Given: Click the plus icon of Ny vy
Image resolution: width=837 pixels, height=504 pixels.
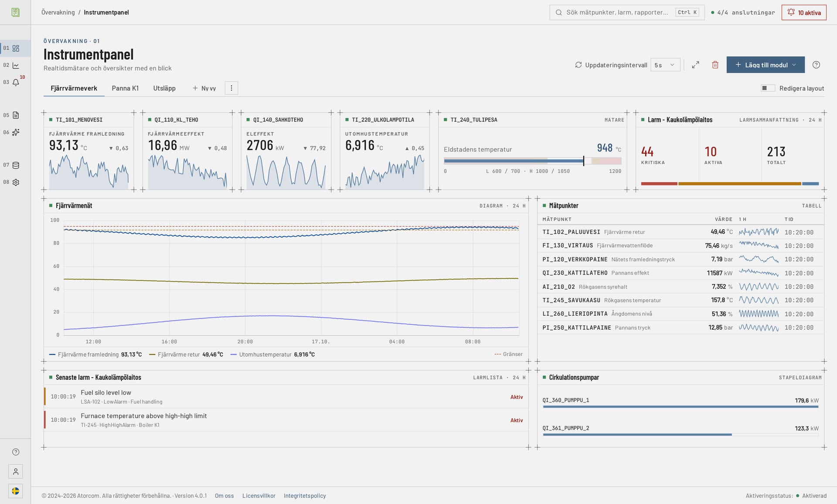Looking at the screenshot, I should point(195,88).
